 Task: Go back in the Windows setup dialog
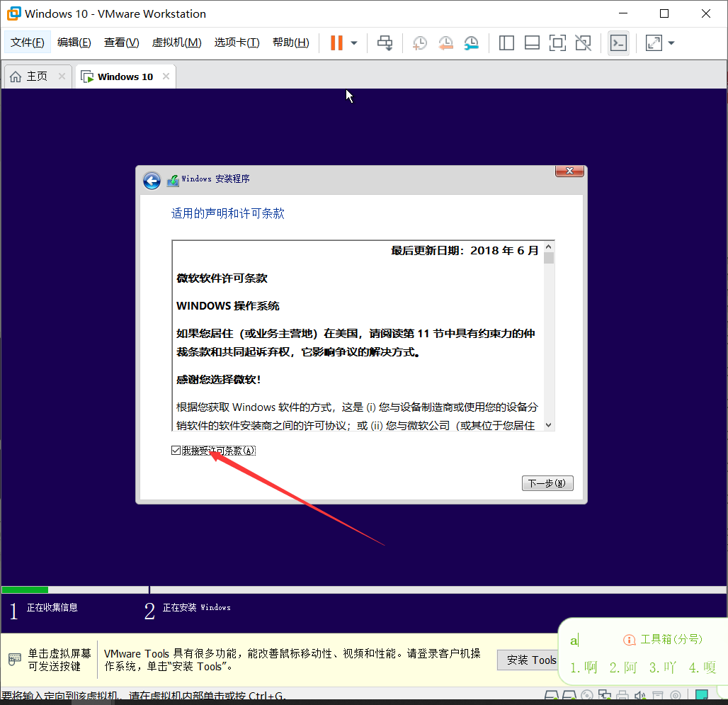(152, 180)
